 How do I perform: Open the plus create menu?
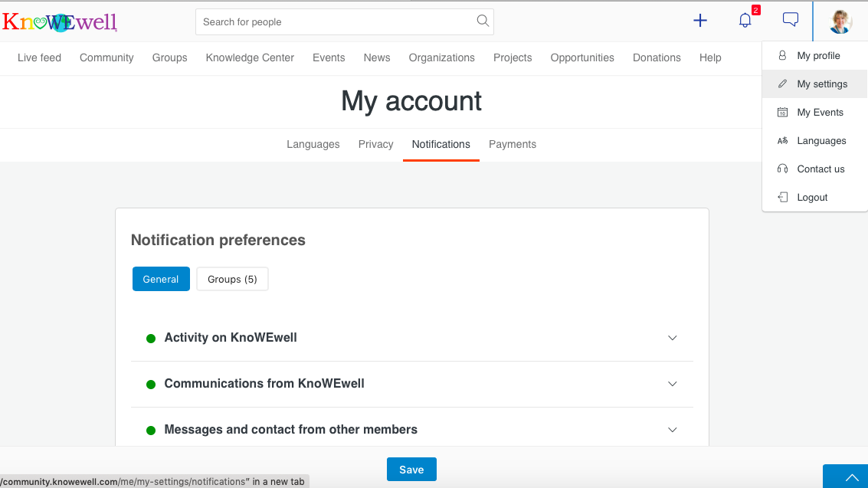click(x=699, y=21)
